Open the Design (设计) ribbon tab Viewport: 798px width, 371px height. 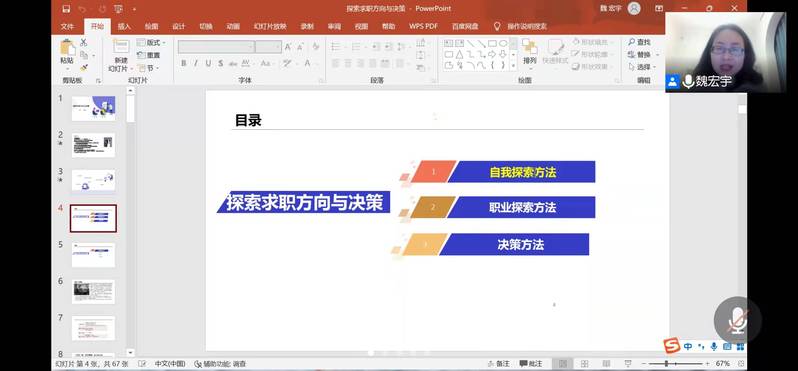tap(178, 27)
